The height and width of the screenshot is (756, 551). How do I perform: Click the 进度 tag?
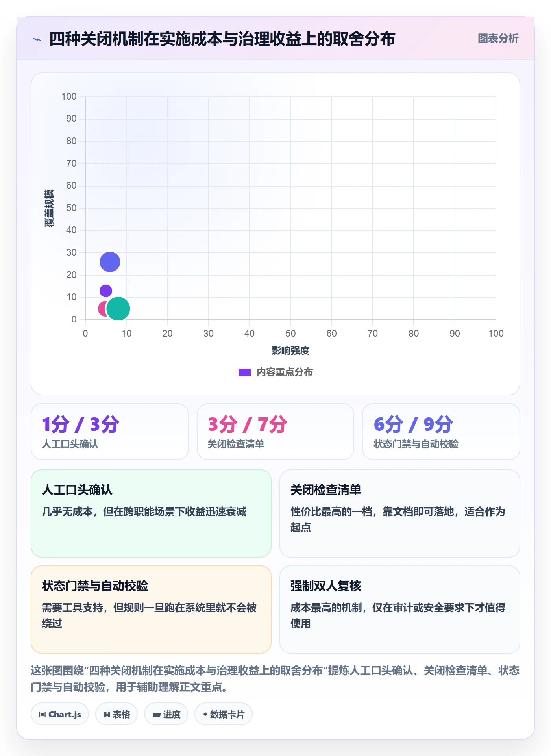166,714
